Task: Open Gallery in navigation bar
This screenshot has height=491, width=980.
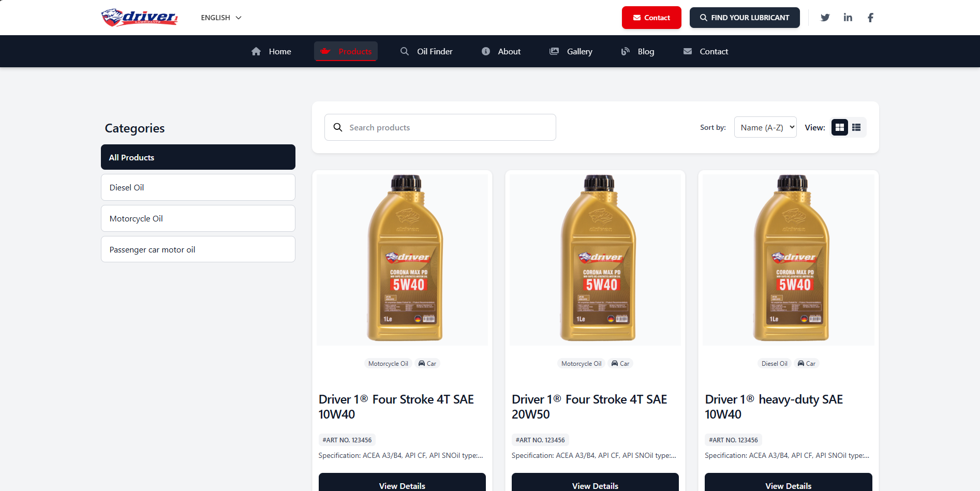Action: point(571,51)
